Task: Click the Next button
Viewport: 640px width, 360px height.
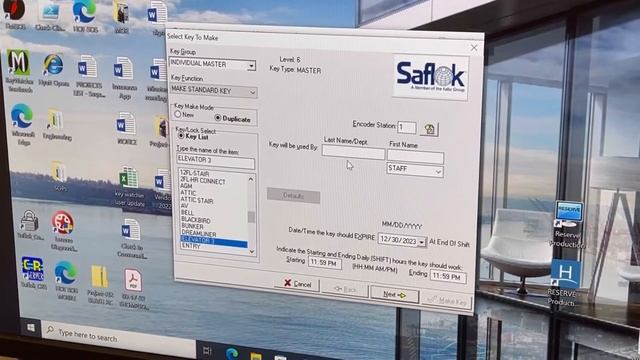Action: (x=394, y=294)
